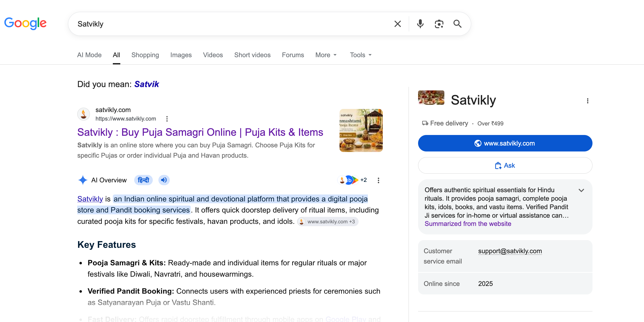
Task: Open the knowledge panel three-dot menu
Action: (588, 101)
